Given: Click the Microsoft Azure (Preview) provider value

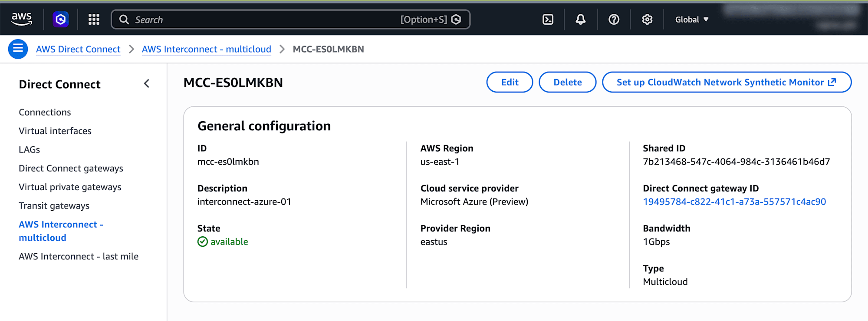Looking at the screenshot, I should (x=474, y=202).
